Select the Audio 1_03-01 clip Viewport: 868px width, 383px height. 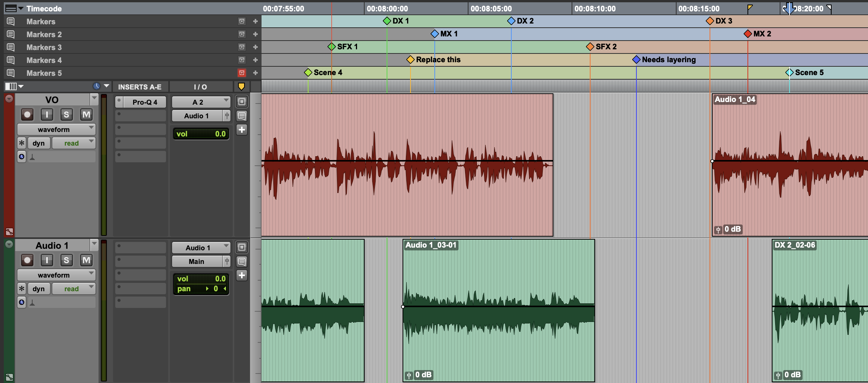point(498,311)
